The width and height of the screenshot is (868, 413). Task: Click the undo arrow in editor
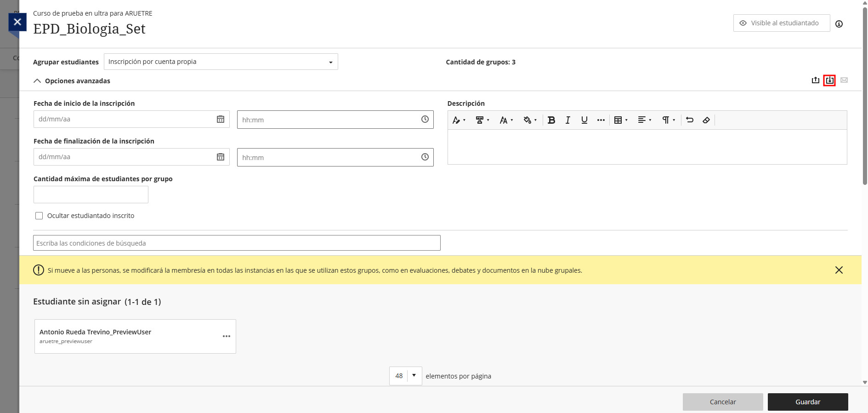click(690, 120)
